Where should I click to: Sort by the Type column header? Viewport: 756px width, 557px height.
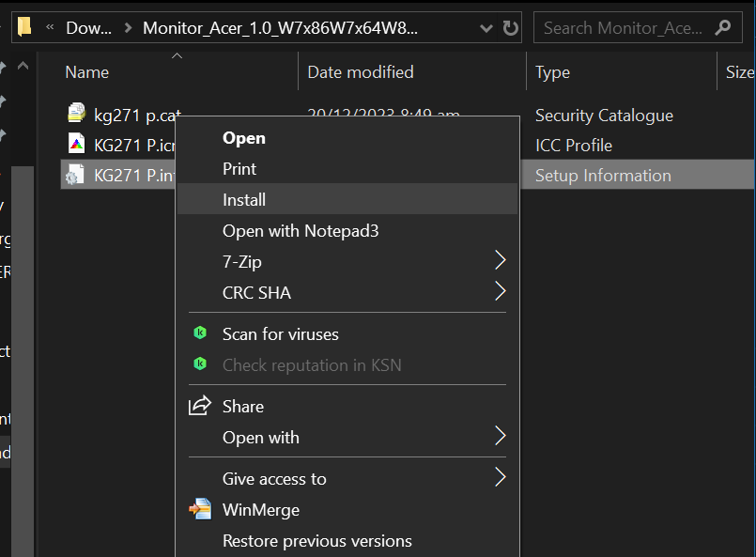(553, 72)
